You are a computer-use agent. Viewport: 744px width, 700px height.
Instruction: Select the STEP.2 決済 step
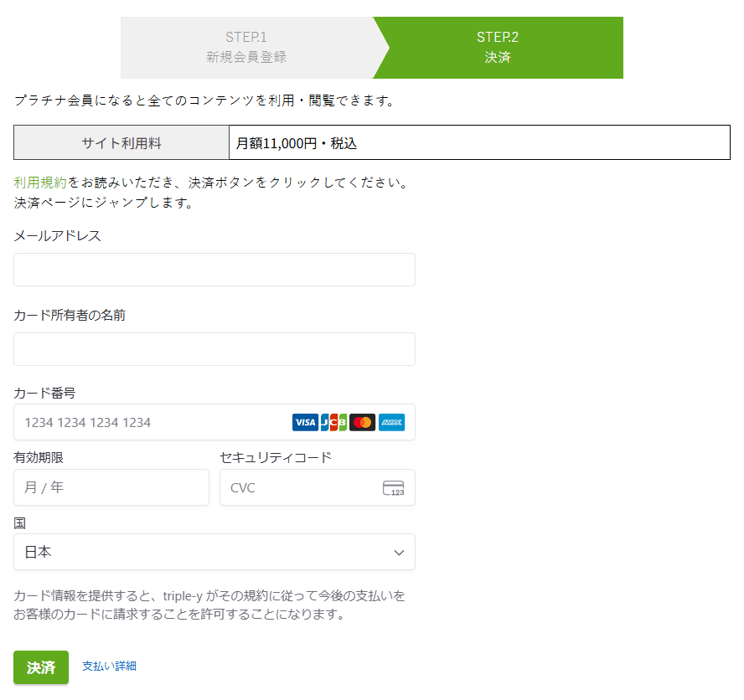pos(498,48)
